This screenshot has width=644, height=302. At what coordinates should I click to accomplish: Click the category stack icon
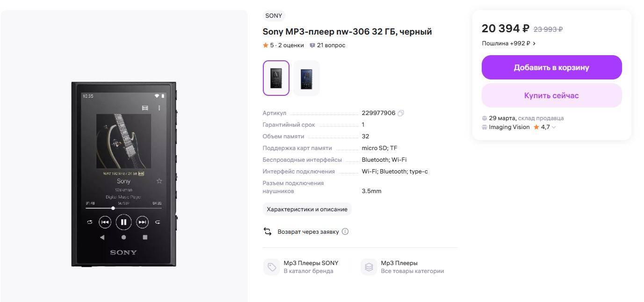(369, 267)
